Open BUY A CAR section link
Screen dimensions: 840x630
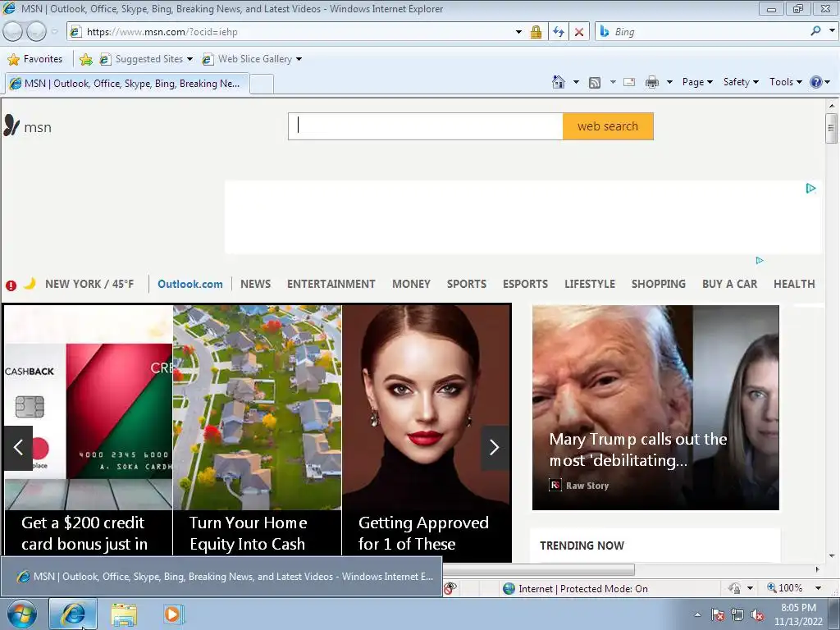point(729,284)
